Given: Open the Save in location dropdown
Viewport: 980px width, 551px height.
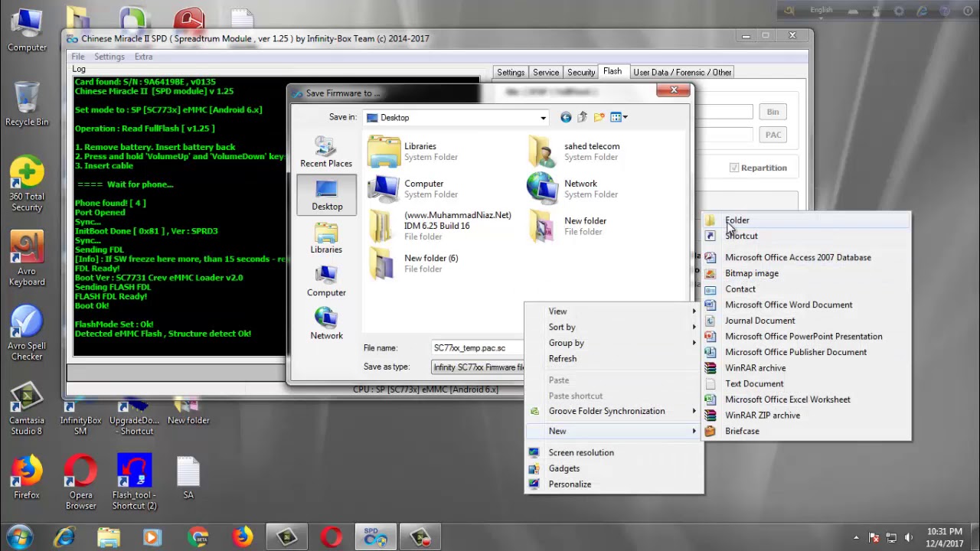Looking at the screenshot, I should coord(543,118).
